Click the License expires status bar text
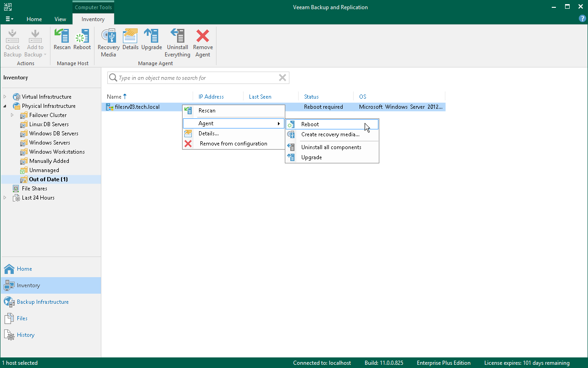The image size is (588, 368). [x=527, y=363]
